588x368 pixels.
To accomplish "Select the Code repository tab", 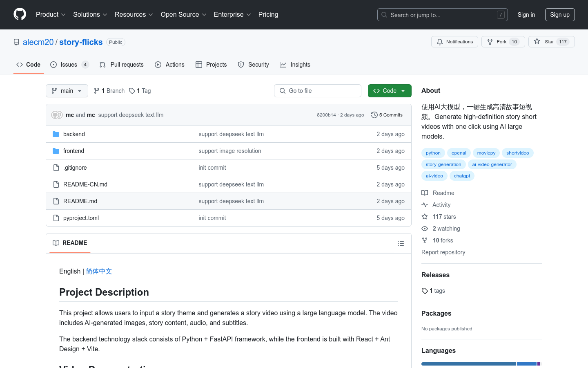I will 28,65.
